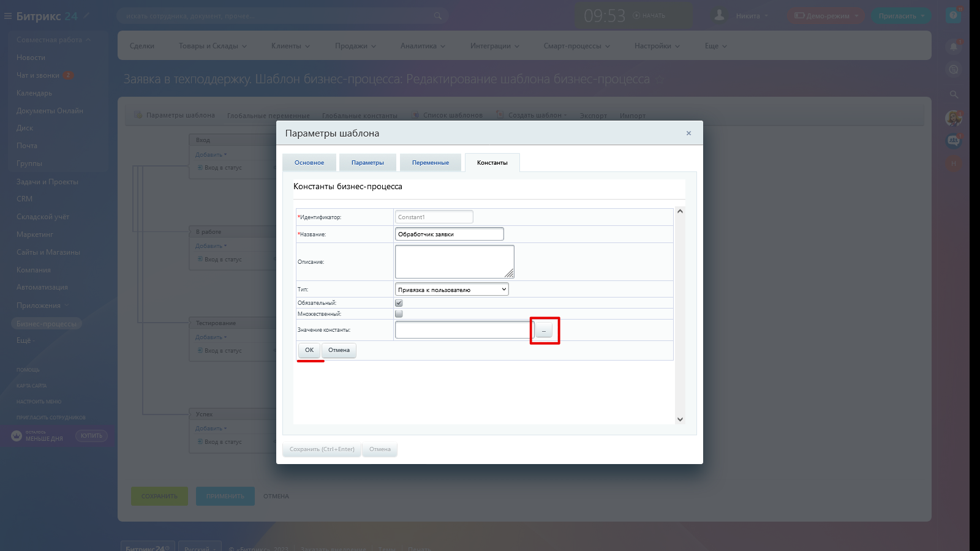Open Чат и звонки in sidebar
Screen dimensions: 980x551
pos(38,75)
